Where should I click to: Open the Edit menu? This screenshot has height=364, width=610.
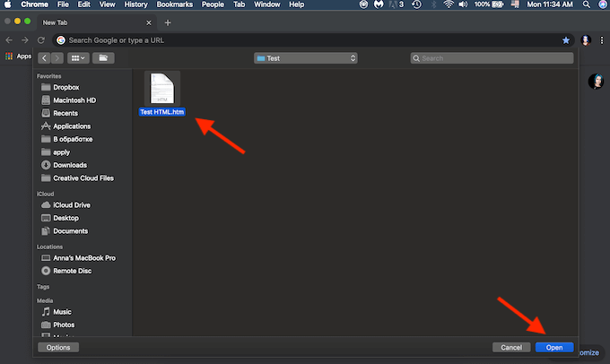pos(83,4)
